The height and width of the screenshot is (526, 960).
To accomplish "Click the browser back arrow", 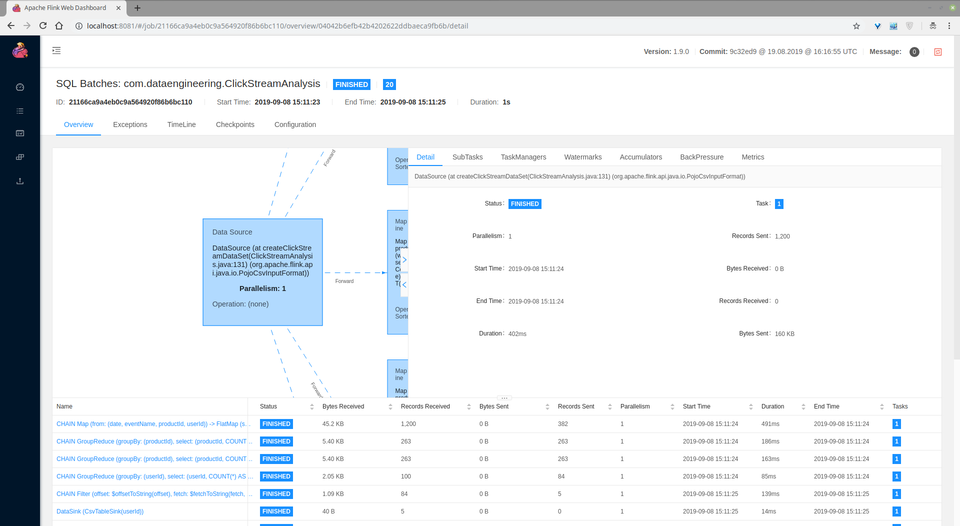I will point(10,26).
